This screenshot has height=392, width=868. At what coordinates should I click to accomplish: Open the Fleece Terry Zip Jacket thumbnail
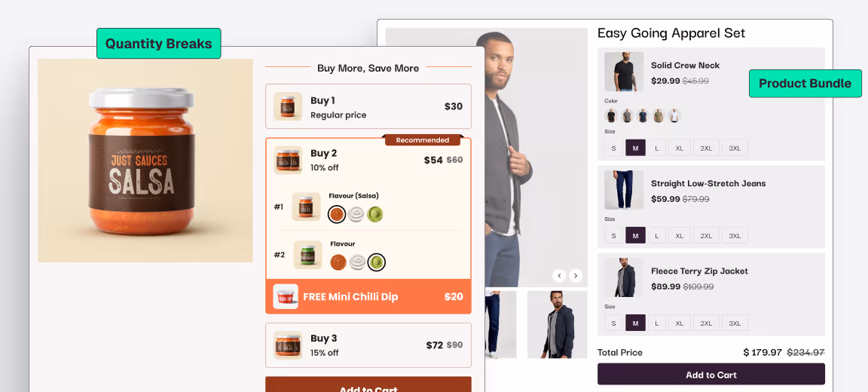coord(624,277)
